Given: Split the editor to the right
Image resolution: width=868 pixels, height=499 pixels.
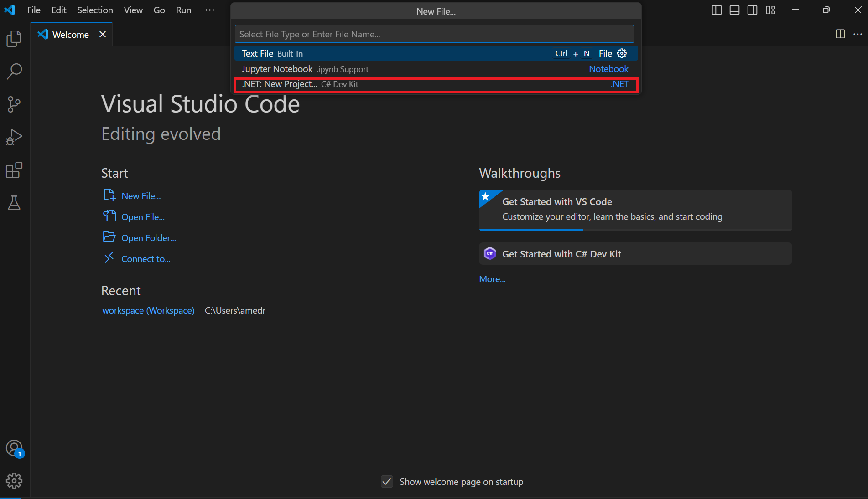Looking at the screenshot, I should [840, 34].
